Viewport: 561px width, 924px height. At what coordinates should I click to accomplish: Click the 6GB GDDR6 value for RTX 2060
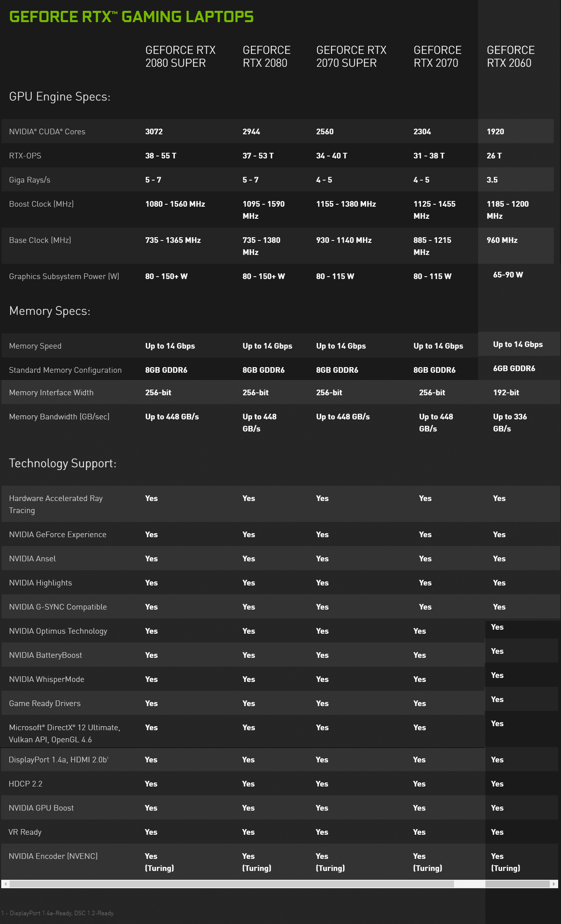(x=514, y=368)
